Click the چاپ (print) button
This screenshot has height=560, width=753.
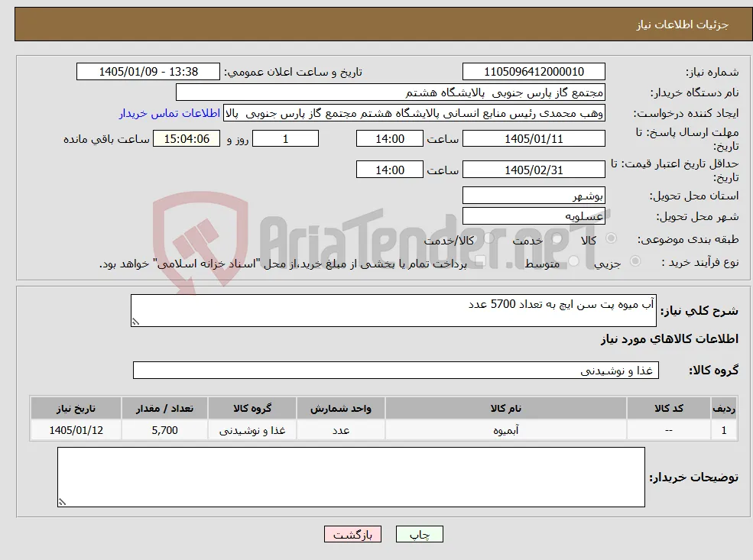419,534
